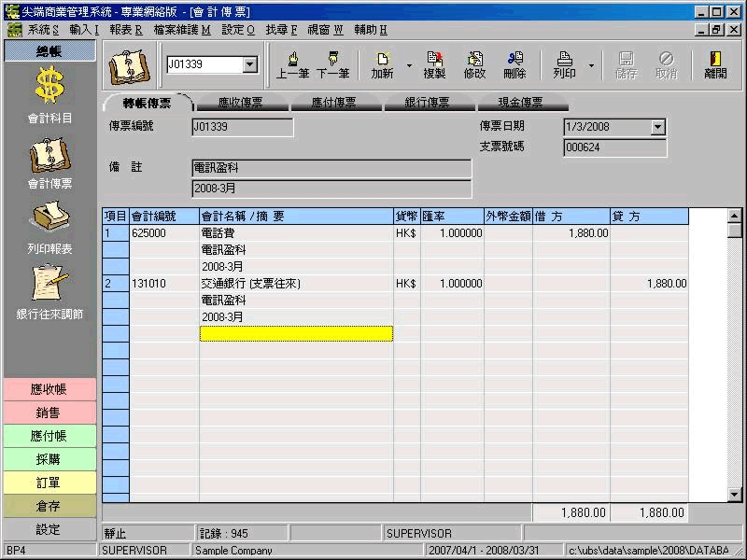Click the 應收帳 module button
This screenshot has height=560, width=747.
click(49, 389)
